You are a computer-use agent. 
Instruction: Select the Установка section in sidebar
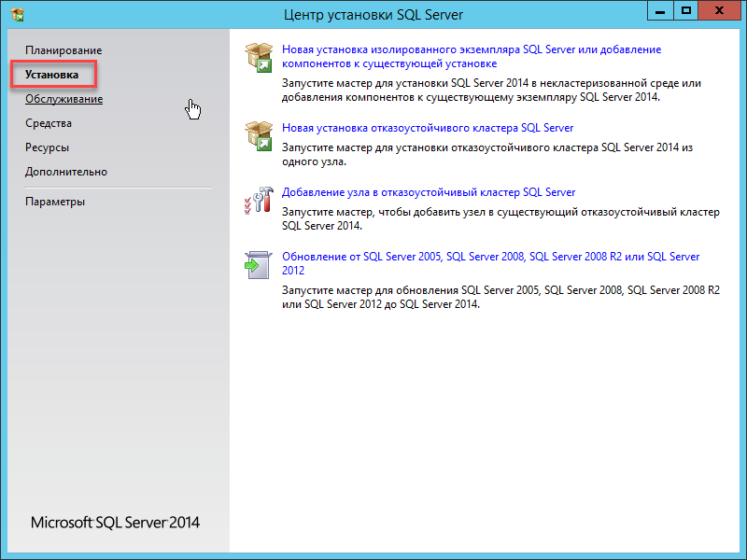tap(52, 74)
